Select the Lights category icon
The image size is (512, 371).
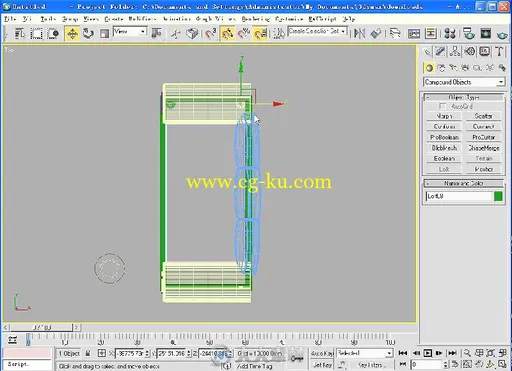453,68
